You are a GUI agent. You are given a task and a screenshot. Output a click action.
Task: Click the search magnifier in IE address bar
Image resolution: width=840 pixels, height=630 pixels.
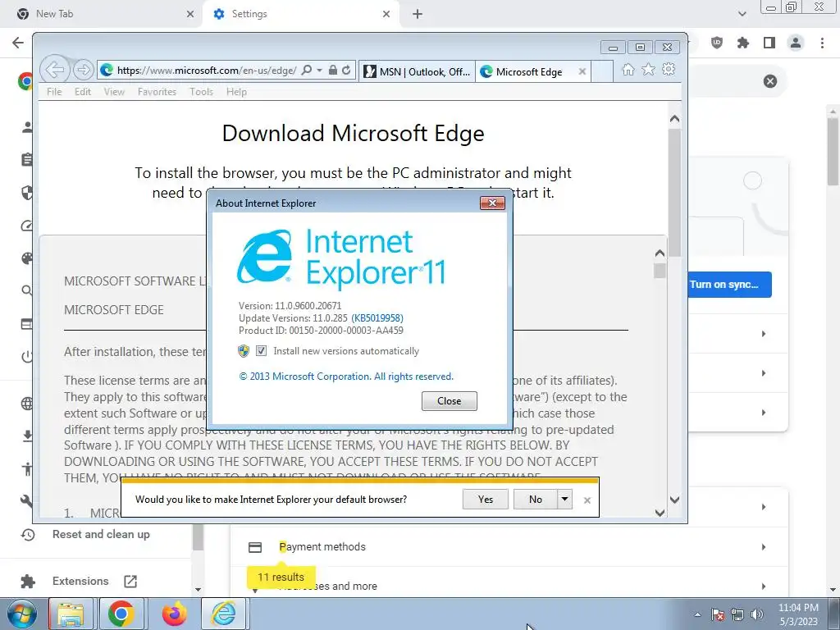[307, 71]
